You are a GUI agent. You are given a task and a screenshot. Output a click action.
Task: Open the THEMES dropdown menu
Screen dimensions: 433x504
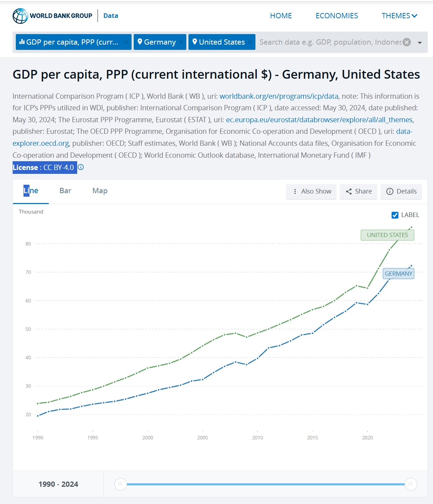pyautogui.click(x=399, y=16)
